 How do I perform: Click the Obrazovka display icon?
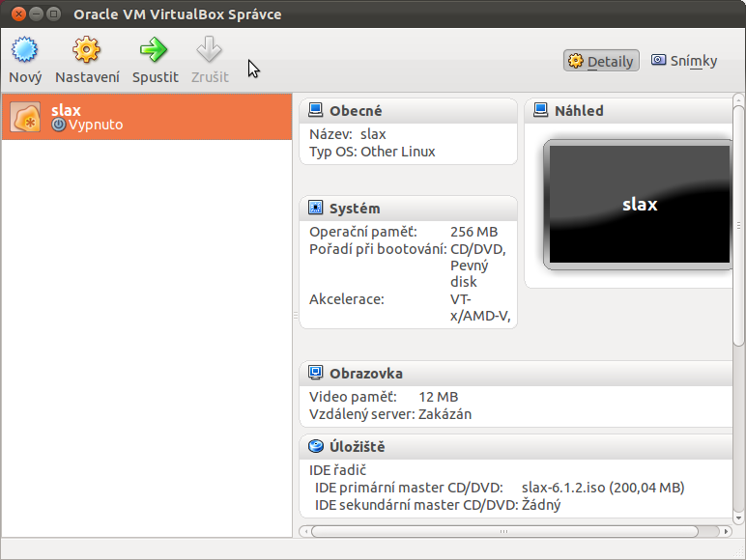(x=315, y=373)
